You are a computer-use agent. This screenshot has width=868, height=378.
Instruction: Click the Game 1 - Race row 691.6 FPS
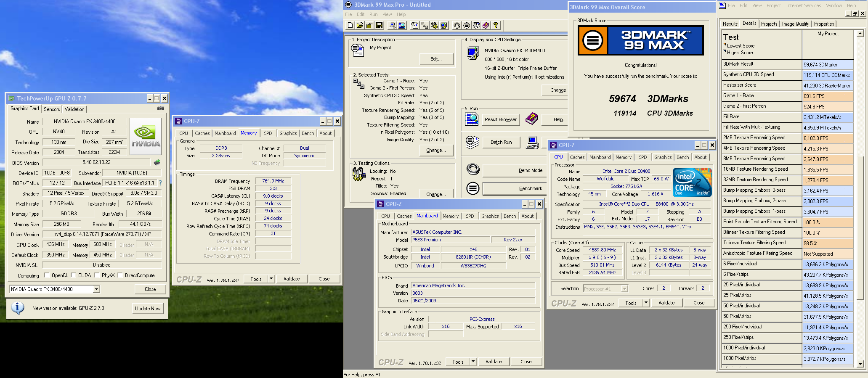pos(787,96)
